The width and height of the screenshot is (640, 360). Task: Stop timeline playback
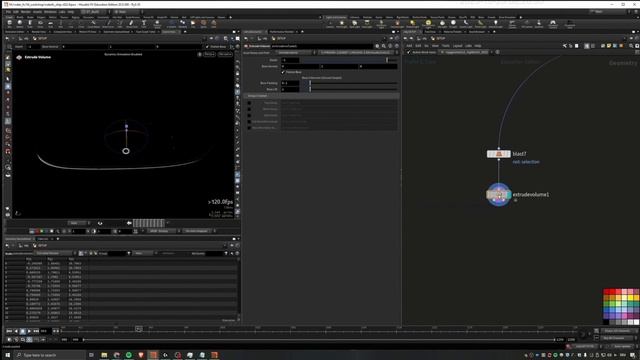pyautogui.click(x=23, y=331)
